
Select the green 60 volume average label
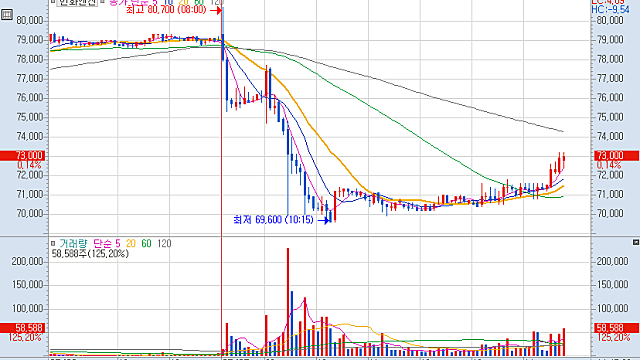[146, 244]
